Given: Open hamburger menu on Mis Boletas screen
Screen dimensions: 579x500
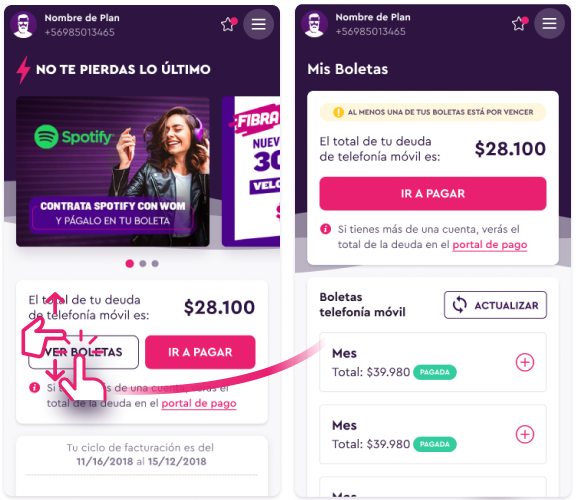Looking at the screenshot, I should (x=549, y=24).
